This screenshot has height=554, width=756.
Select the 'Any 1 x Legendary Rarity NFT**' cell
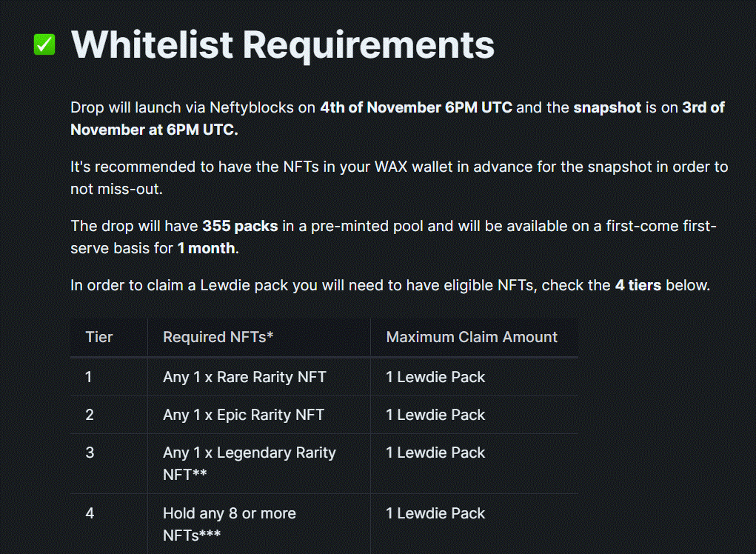coord(250,463)
